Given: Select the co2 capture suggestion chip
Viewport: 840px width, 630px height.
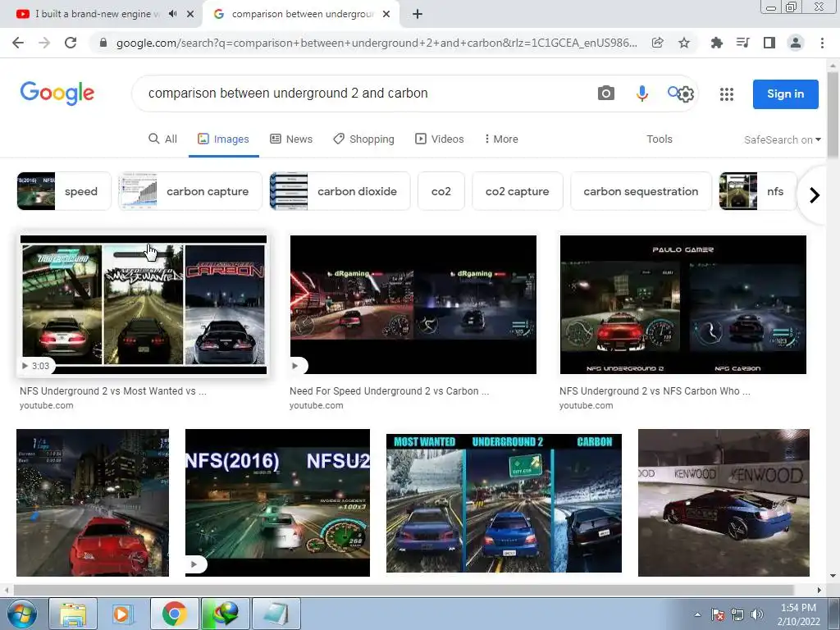Looking at the screenshot, I should pyautogui.click(x=517, y=191).
